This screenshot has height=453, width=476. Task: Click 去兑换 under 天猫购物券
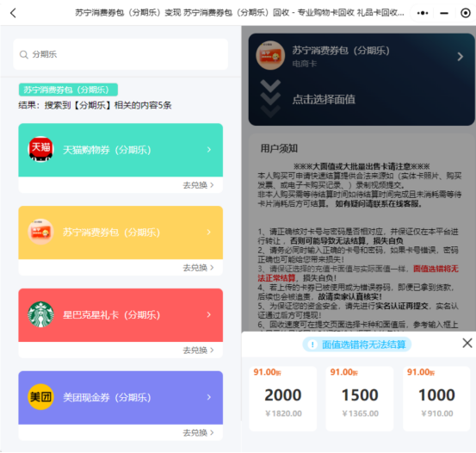tap(198, 185)
